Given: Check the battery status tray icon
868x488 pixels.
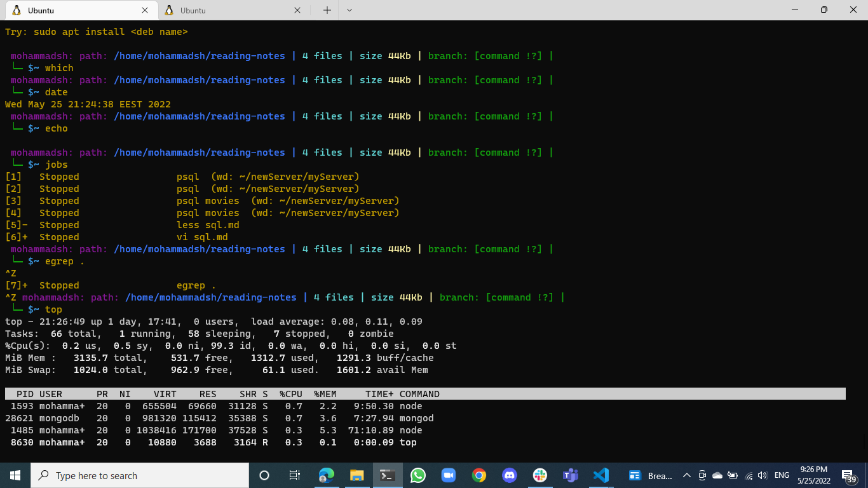Looking at the screenshot, I should point(733,475).
